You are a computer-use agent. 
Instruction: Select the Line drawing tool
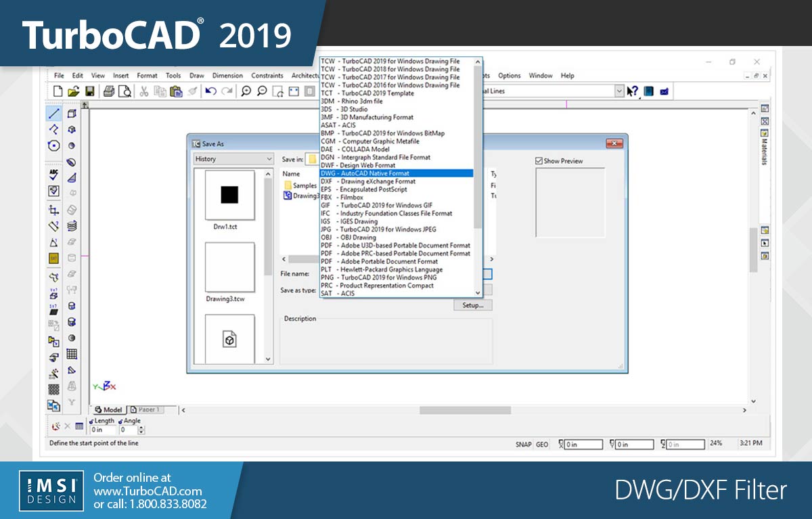[x=54, y=113]
